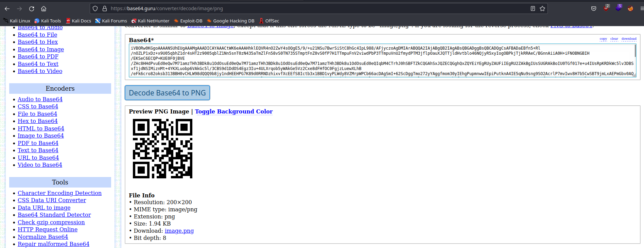
Task: Copy the Base64 text via copy link
Action: (x=603, y=39)
